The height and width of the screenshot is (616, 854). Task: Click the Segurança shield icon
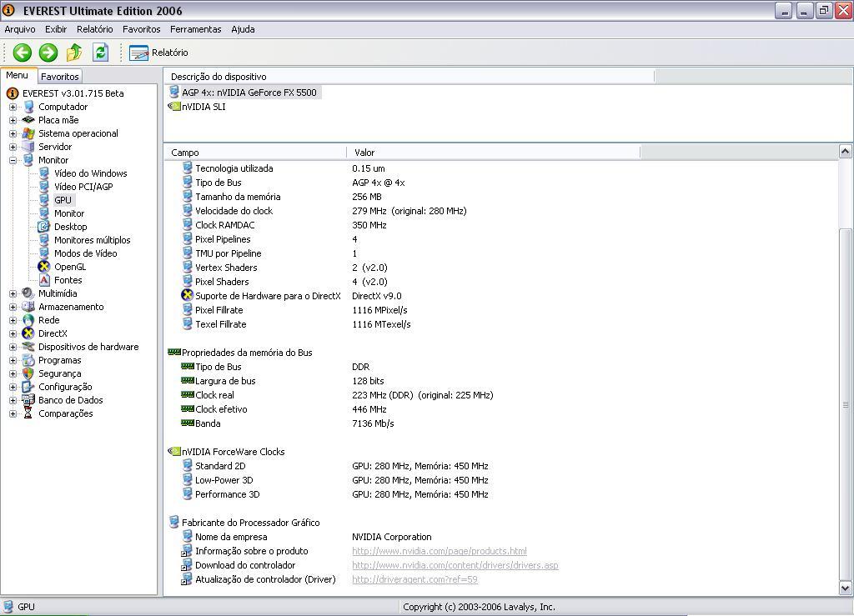28,373
